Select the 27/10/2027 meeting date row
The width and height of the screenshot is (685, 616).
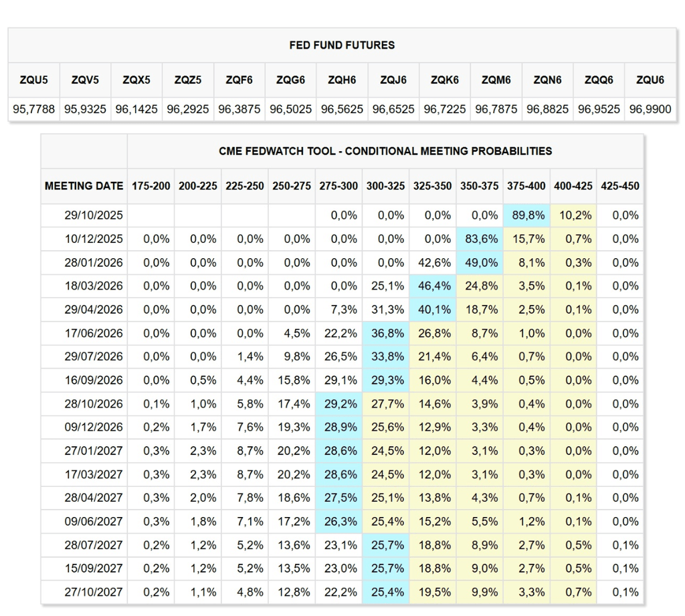[94, 592]
